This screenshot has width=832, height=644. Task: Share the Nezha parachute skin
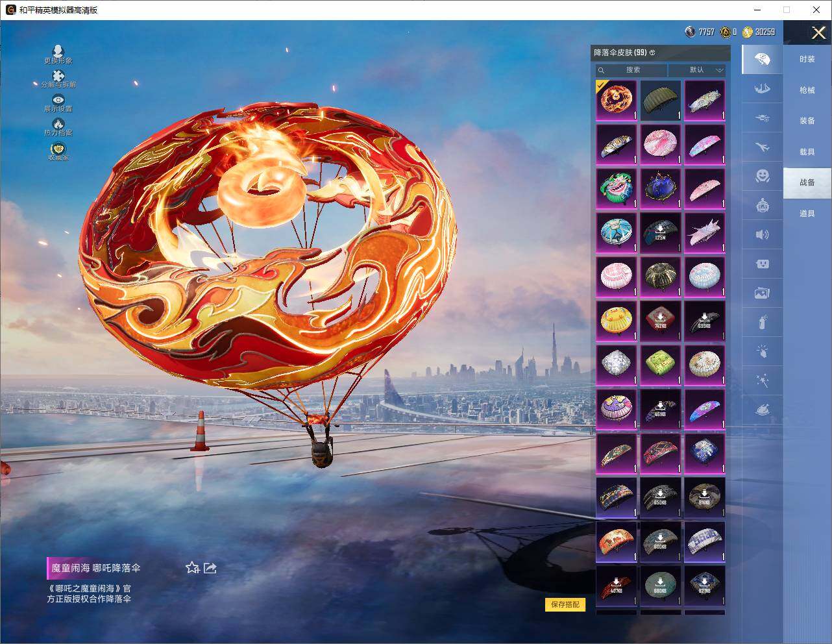click(x=210, y=568)
